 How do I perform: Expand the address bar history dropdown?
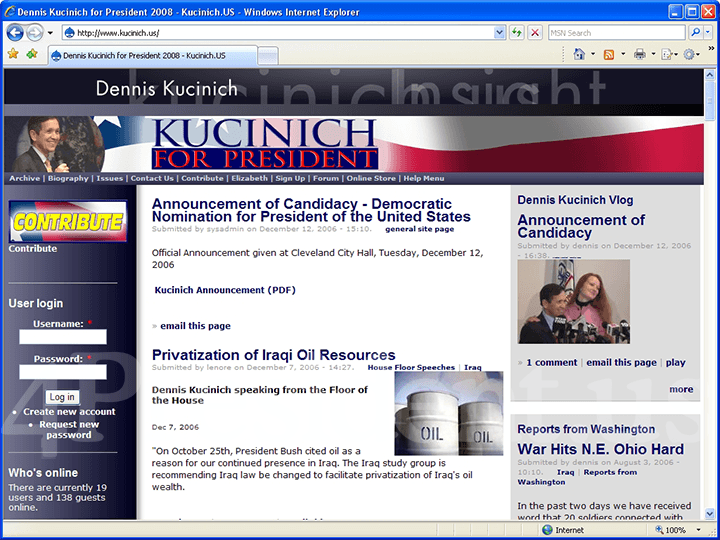499,33
